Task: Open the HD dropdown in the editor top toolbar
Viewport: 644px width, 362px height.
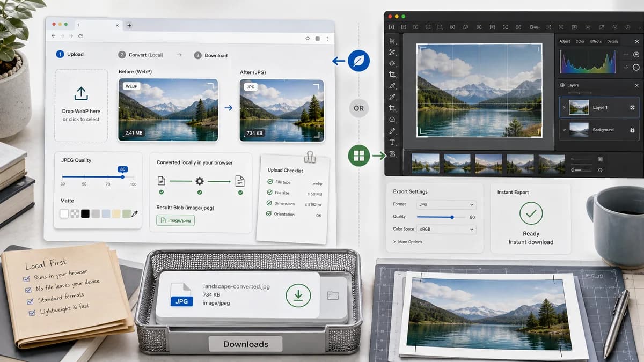Action: 534,27
